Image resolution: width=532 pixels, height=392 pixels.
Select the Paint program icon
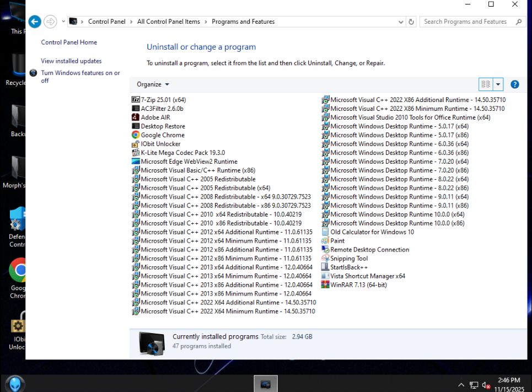(x=325, y=241)
